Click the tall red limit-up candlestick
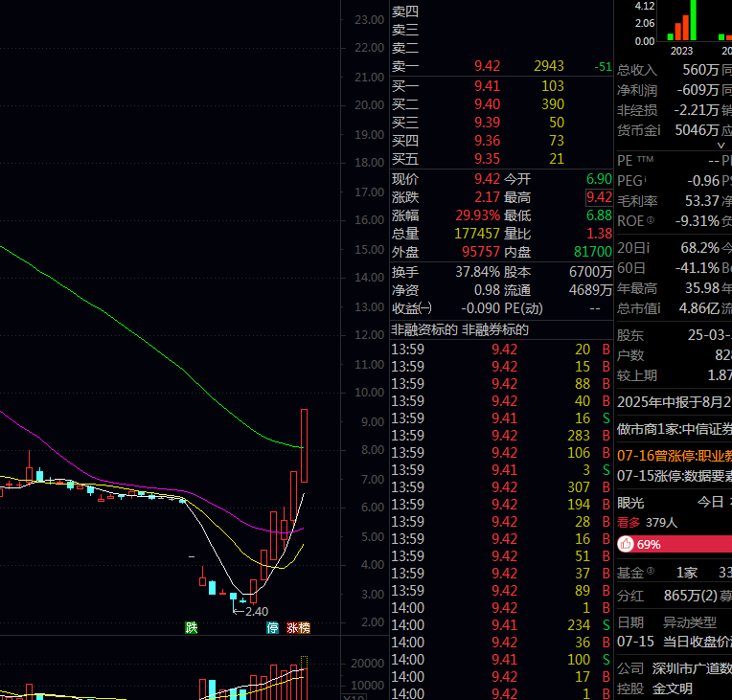 (x=304, y=445)
